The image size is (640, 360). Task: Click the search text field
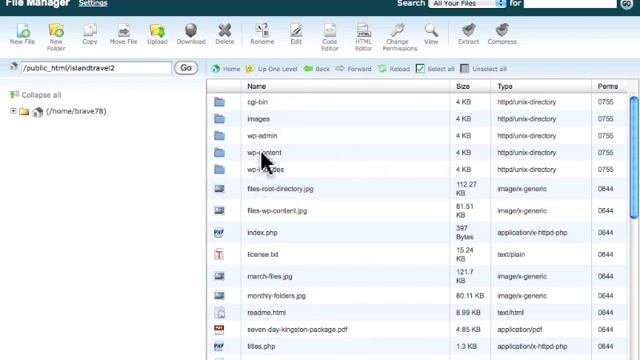pos(570,3)
